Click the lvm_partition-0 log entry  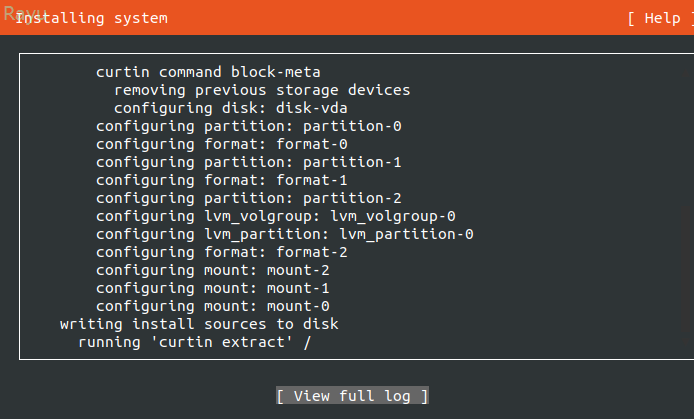(285, 234)
